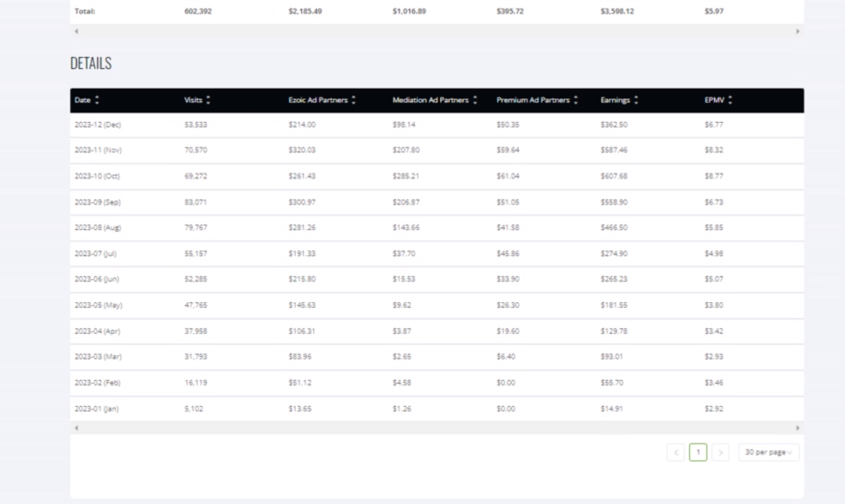Screen dimensions: 845x504
Task: Select the 2023-07 (Jul) date cell
Action: (x=96, y=254)
